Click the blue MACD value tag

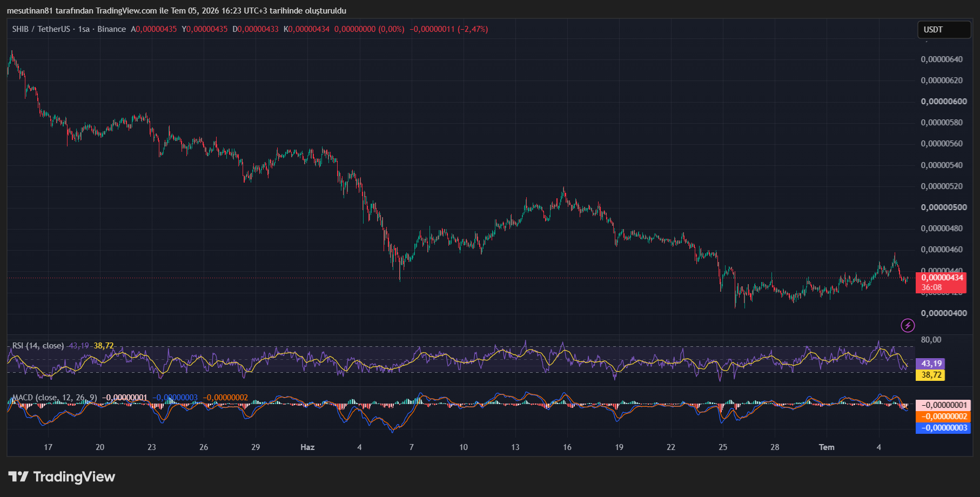(x=943, y=428)
